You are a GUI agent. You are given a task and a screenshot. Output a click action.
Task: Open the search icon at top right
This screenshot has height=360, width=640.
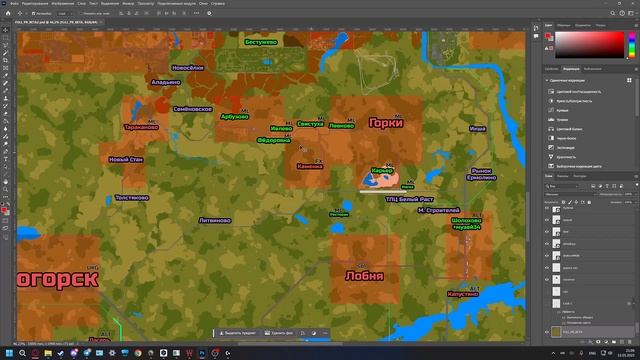point(613,13)
